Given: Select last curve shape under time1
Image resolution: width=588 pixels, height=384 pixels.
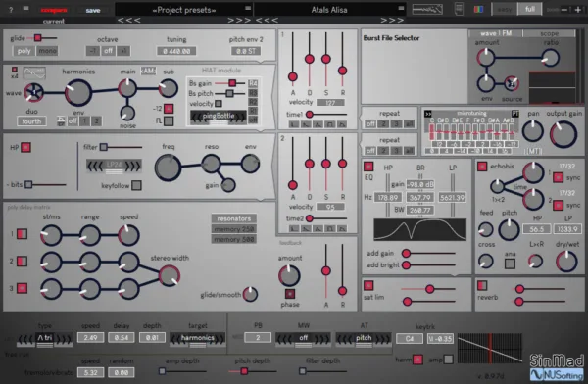Looking at the screenshot, I should click(342, 124).
